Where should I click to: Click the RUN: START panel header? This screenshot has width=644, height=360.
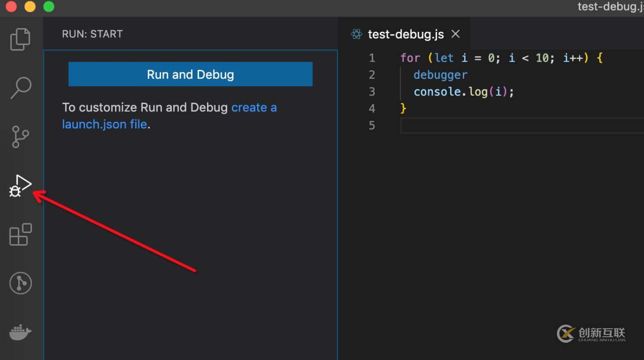tap(92, 34)
